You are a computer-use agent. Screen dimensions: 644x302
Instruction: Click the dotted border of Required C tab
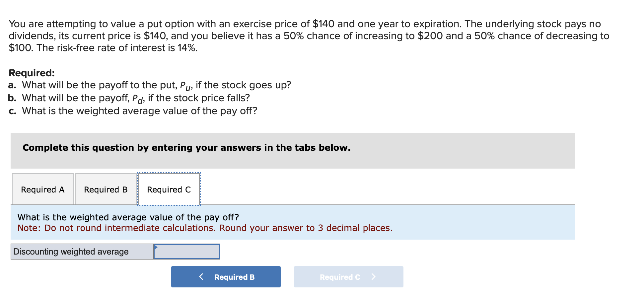tap(169, 173)
